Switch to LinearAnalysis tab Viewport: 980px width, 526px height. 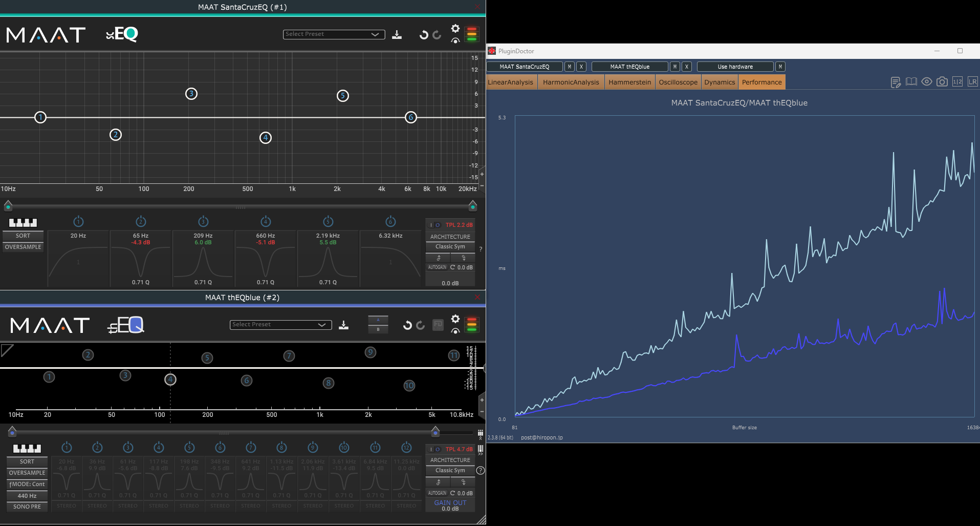(510, 82)
